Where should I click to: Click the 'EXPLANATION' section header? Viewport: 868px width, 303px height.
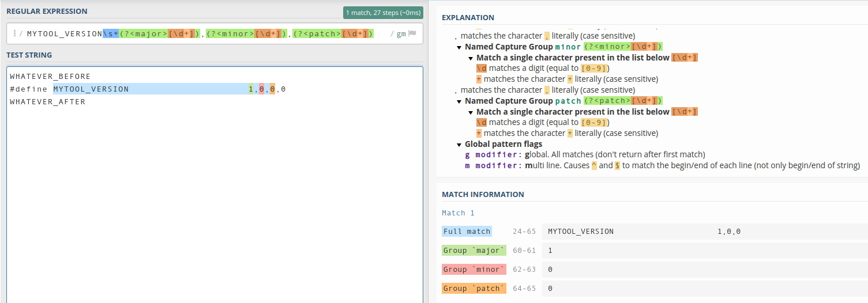[x=468, y=17]
